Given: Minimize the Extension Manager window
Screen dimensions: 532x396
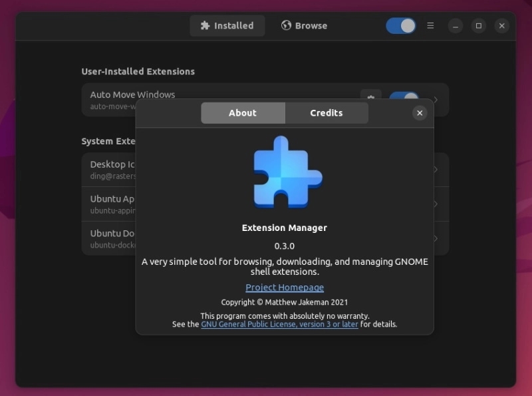Looking at the screenshot, I should click(x=456, y=26).
